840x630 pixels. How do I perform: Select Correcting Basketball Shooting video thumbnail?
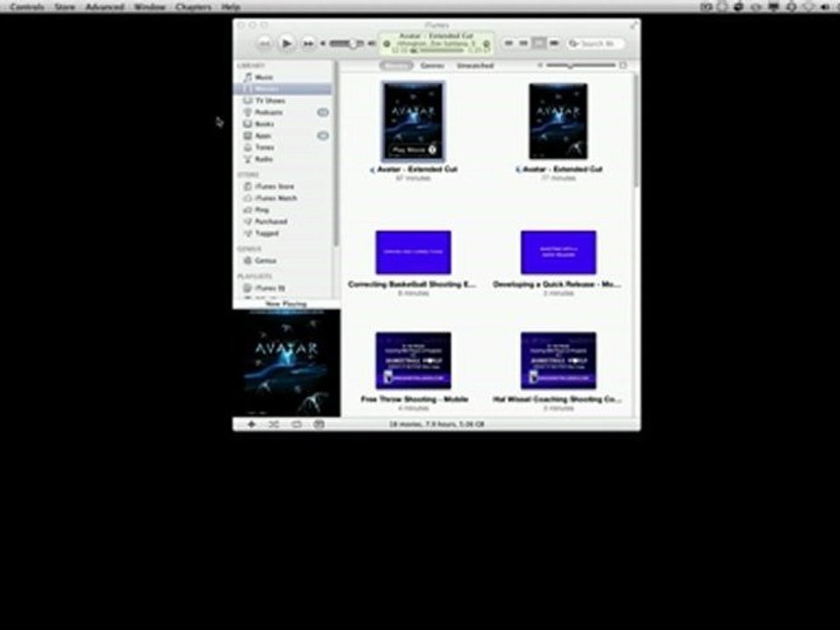413,252
